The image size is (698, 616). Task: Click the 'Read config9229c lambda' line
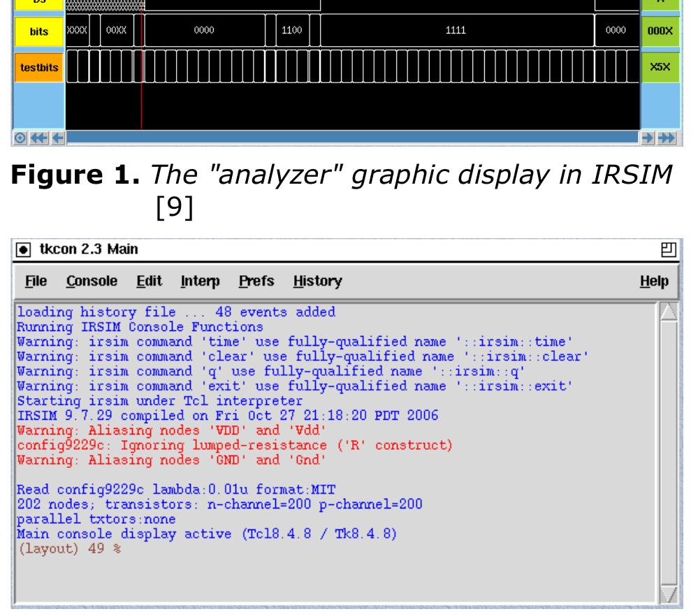(x=176, y=490)
